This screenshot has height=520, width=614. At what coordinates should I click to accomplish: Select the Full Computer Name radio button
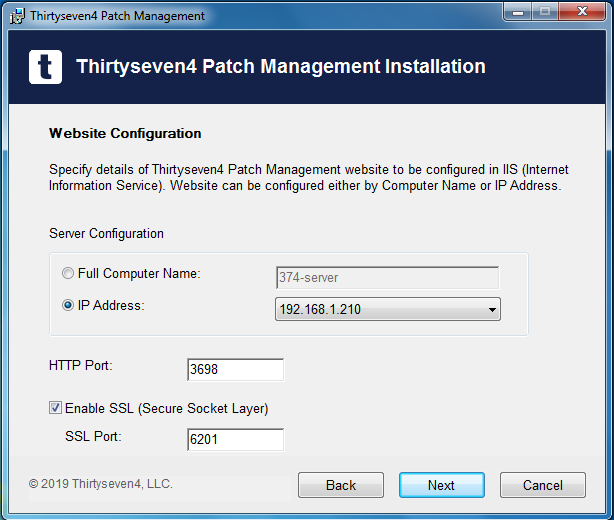point(68,273)
